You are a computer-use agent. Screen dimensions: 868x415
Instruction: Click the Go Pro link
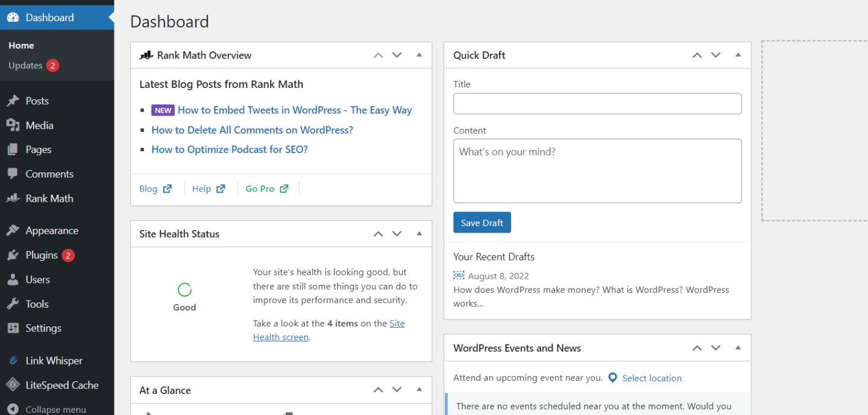click(260, 189)
